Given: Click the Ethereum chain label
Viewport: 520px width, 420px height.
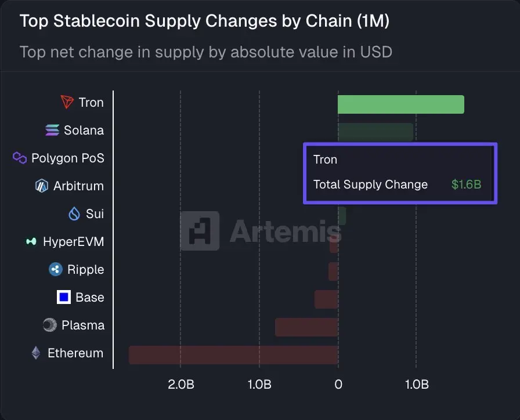Looking at the screenshot, I should 75,353.
